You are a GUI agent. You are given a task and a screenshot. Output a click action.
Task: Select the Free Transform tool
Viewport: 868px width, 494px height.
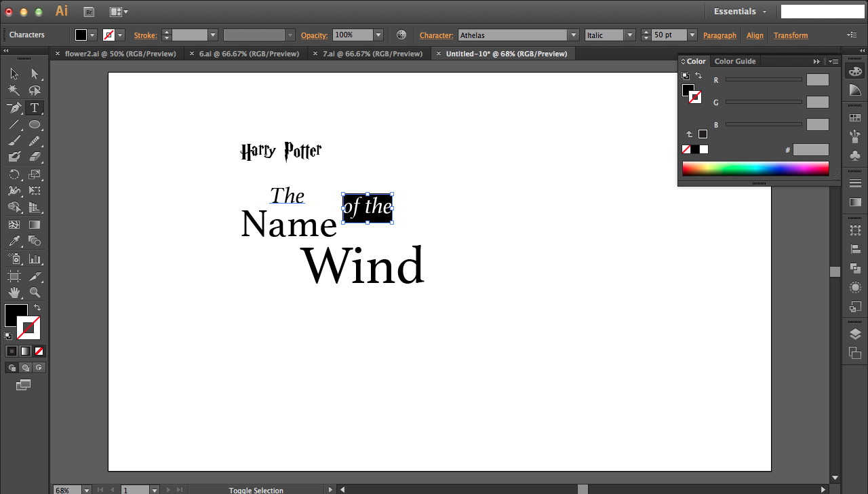pos(35,191)
